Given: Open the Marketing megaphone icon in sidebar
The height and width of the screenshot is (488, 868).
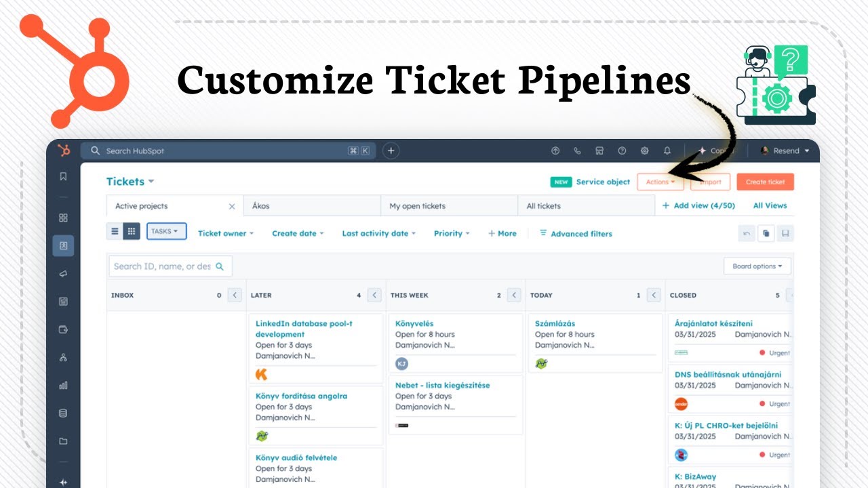Looking at the screenshot, I should (63, 273).
